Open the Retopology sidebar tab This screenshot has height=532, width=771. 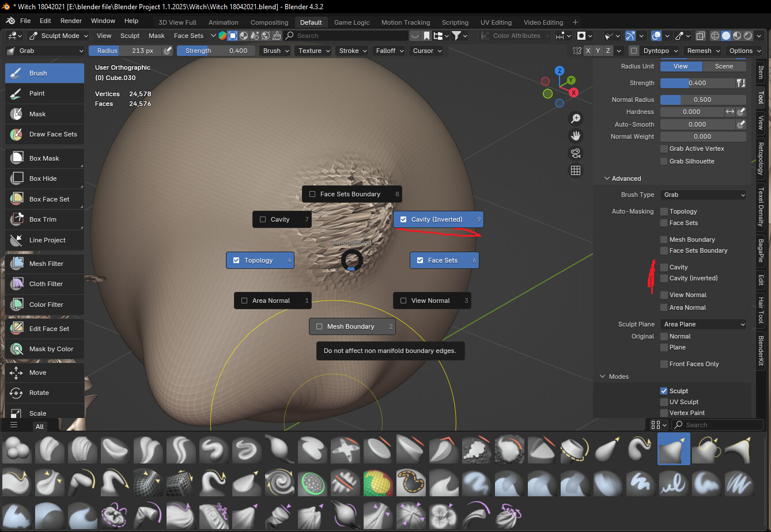pos(761,158)
